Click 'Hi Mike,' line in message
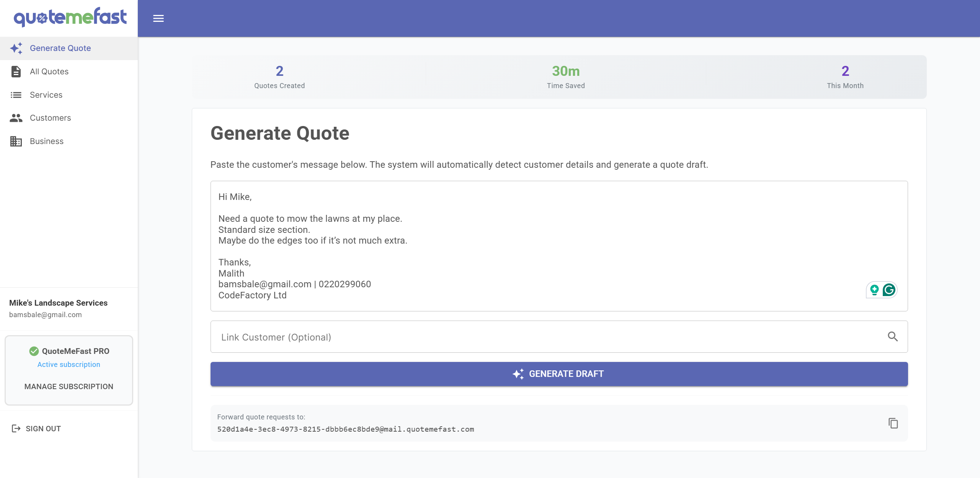 tap(235, 197)
